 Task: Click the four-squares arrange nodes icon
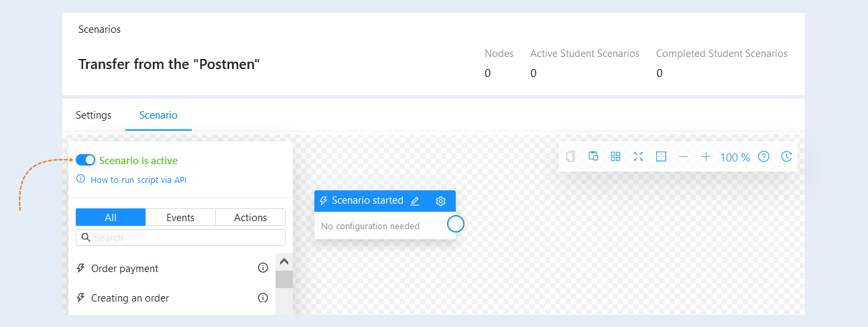(x=615, y=156)
